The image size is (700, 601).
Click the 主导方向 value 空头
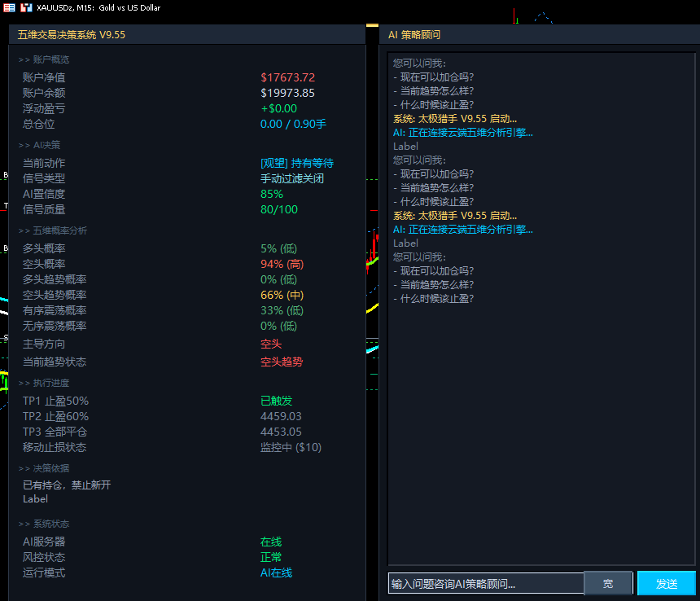coord(271,344)
